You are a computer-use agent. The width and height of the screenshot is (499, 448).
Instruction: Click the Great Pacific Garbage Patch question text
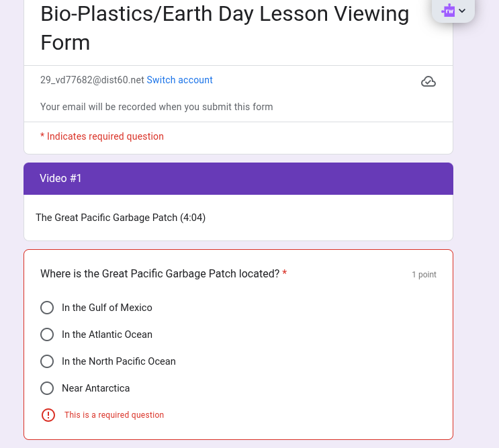pyautogui.click(x=160, y=274)
